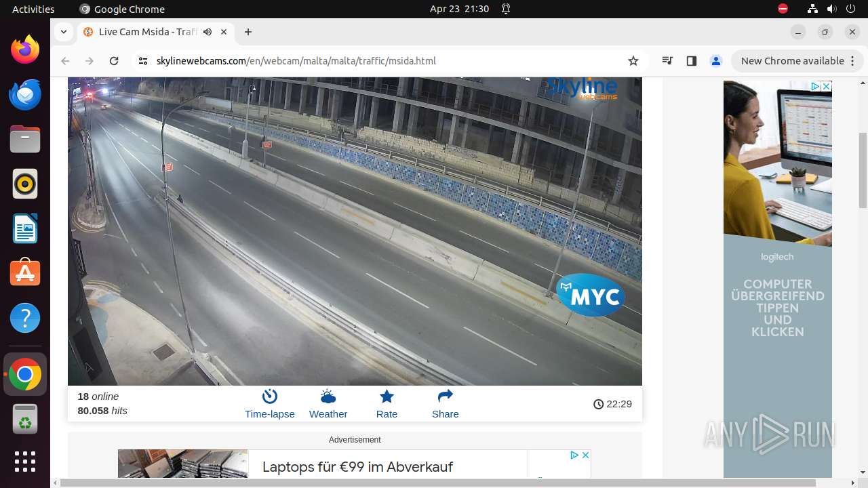Click the MYC logo on the video
The image size is (868, 488).
[x=591, y=295]
